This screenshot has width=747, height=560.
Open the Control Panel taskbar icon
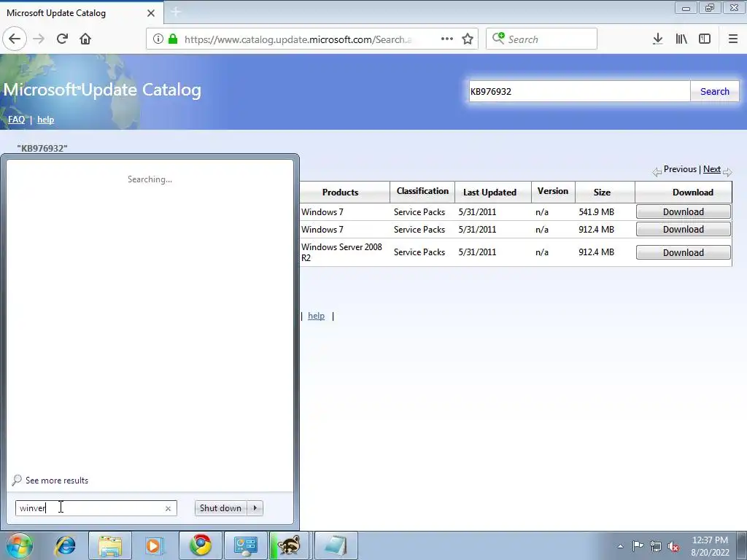tap(246, 545)
